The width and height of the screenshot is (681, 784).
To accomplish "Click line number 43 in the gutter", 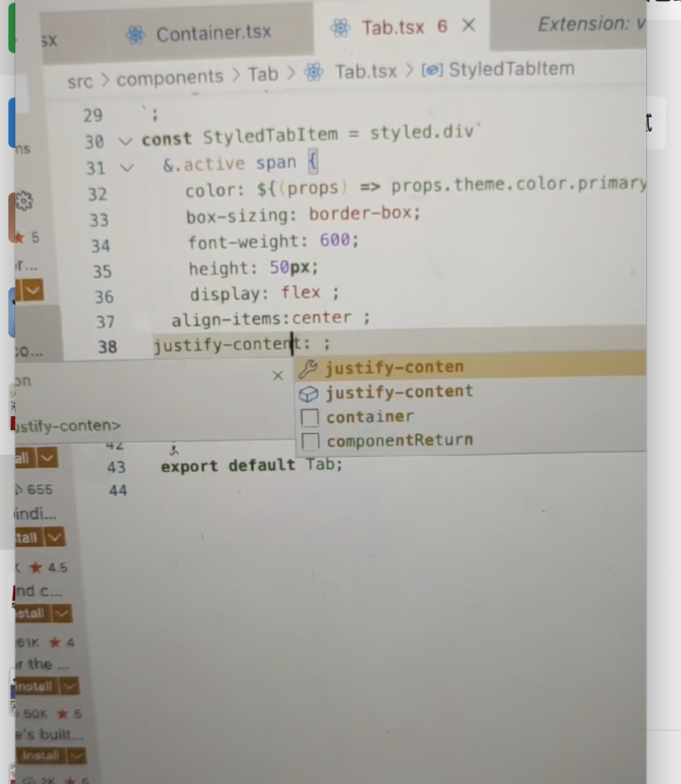I will click(x=116, y=467).
